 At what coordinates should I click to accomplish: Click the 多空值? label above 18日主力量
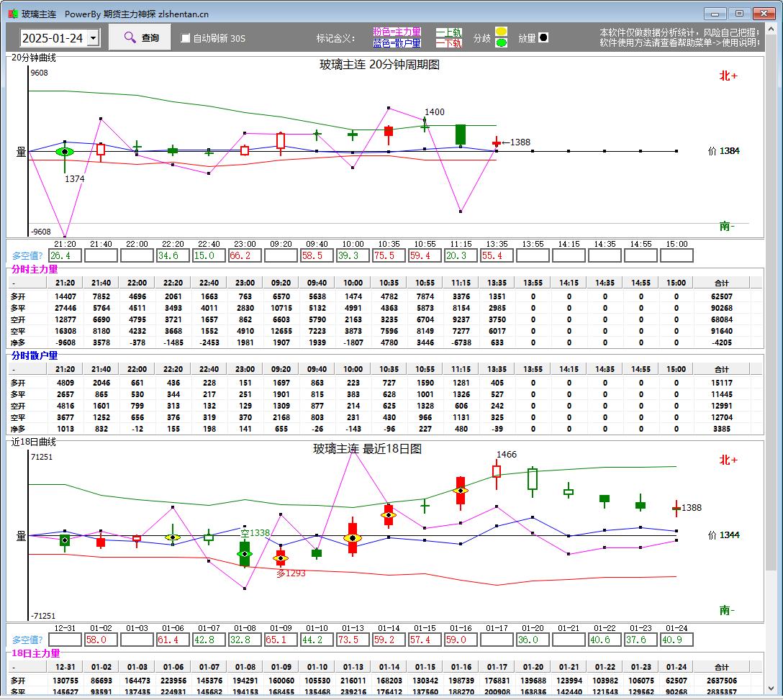[27, 640]
